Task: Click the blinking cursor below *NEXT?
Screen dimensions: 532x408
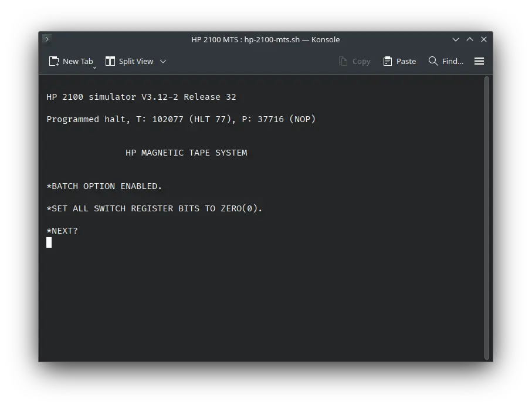Action: click(x=49, y=242)
